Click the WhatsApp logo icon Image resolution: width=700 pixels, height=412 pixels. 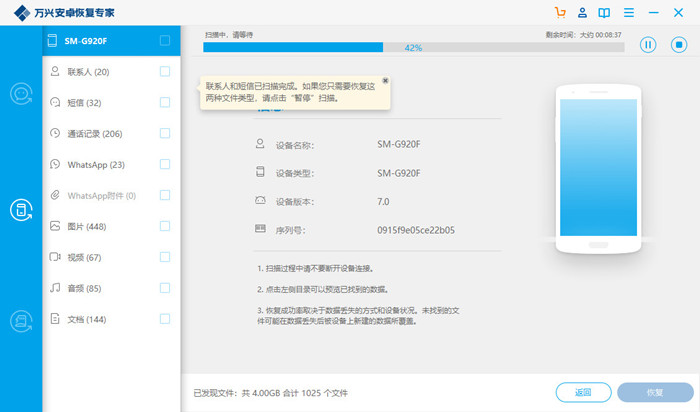coord(55,164)
